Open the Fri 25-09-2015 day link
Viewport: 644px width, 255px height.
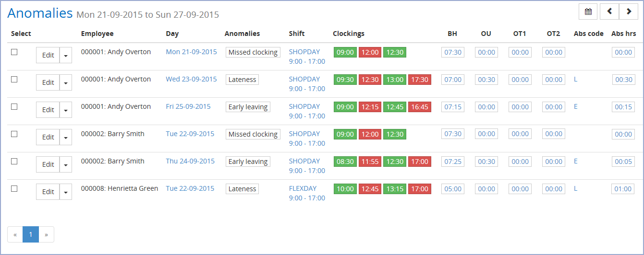click(188, 106)
